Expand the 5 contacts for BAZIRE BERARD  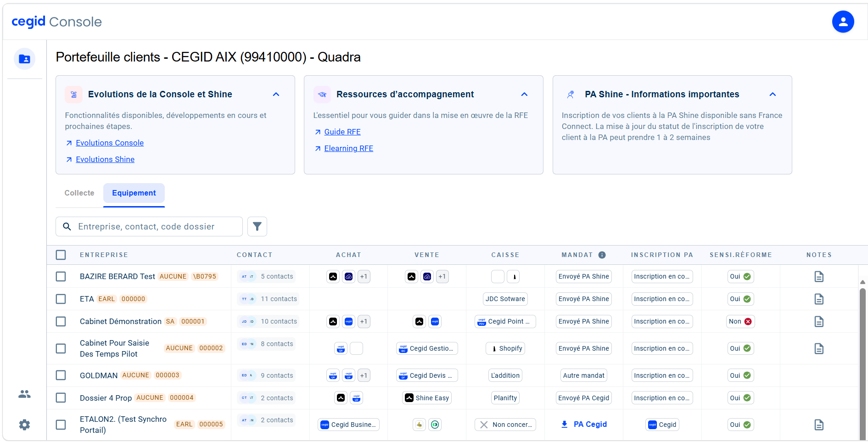pyautogui.click(x=266, y=276)
